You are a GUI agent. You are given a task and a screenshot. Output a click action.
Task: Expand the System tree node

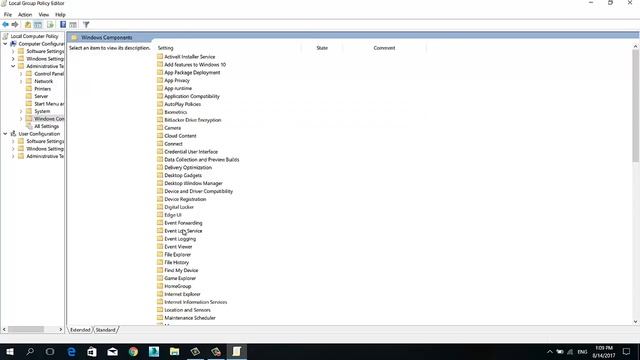click(21, 111)
